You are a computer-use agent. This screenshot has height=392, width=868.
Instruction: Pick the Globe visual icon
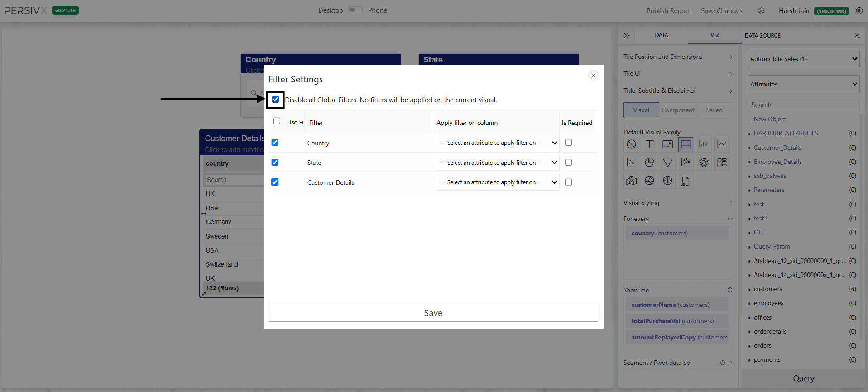tap(649, 181)
